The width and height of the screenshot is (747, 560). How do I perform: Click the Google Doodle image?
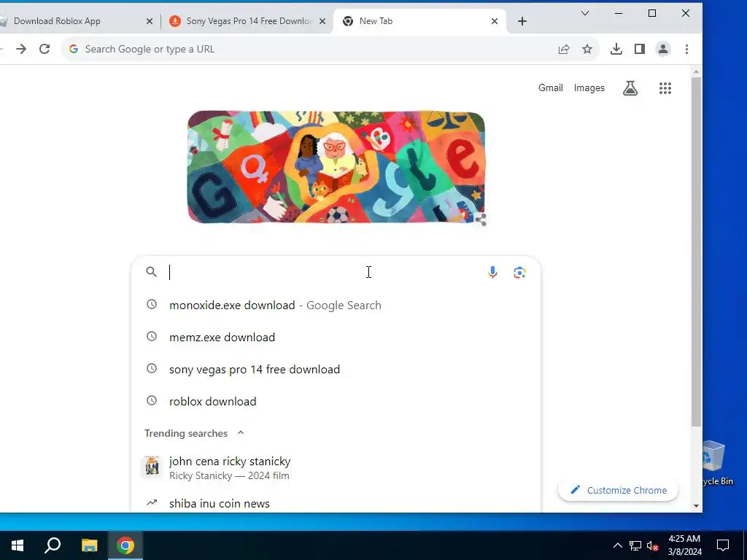pos(336,167)
